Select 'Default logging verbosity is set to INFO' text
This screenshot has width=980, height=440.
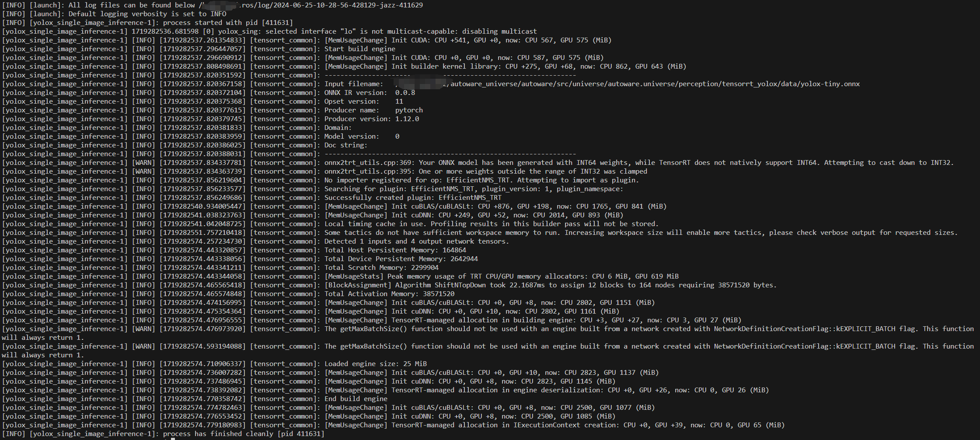click(147, 14)
